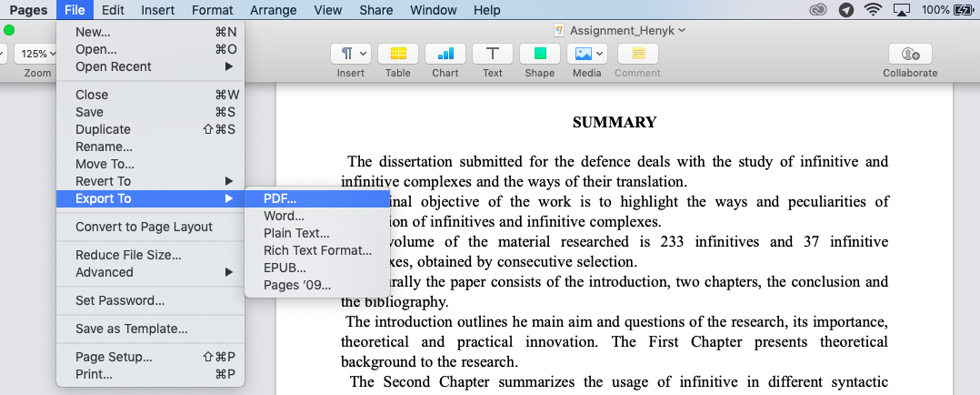Open the Media picker in the toolbar
Screen dimensions: 980x395
click(x=587, y=54)
